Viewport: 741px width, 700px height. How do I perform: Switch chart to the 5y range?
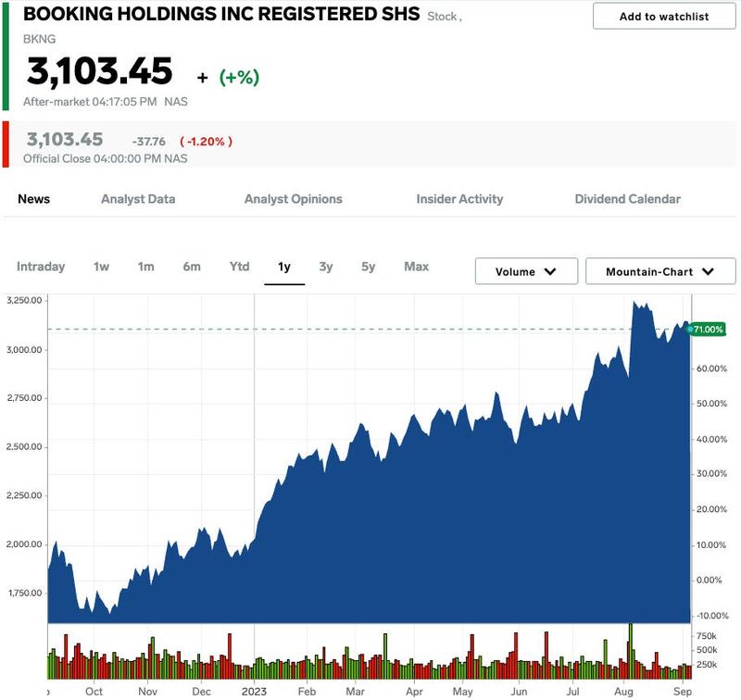(368, 267)
